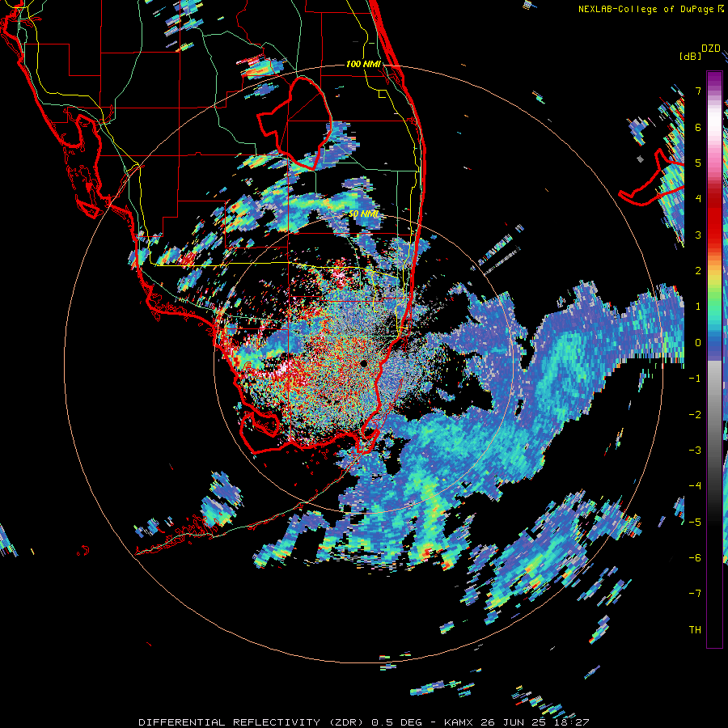Click the 5 tick on the color scale
Screen dimensions: 728x728
[x=698, y=163]
